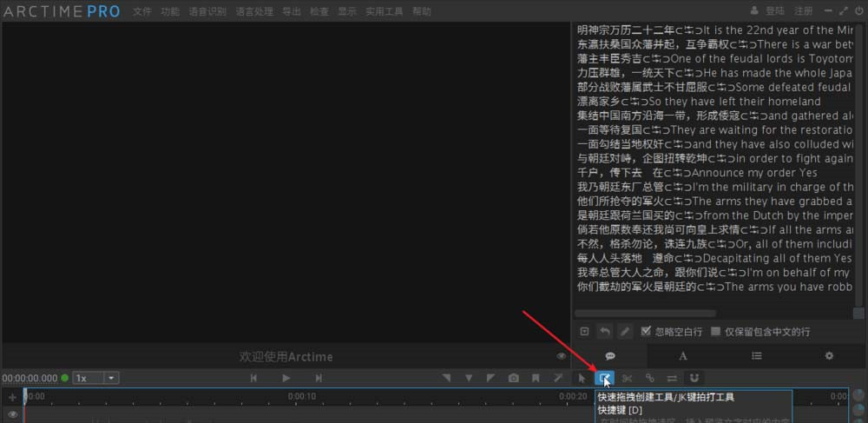Click the vertical scrollbar of text panel

pos(858,164)
